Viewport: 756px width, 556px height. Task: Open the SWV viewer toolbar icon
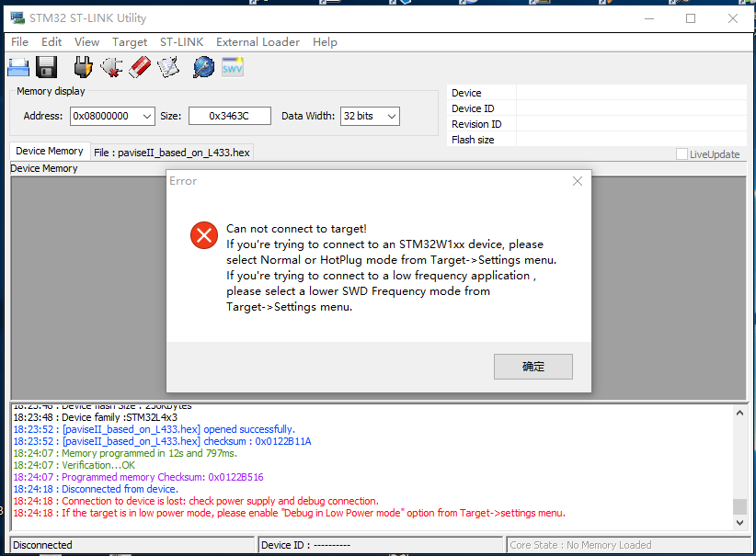coord(233,67)
